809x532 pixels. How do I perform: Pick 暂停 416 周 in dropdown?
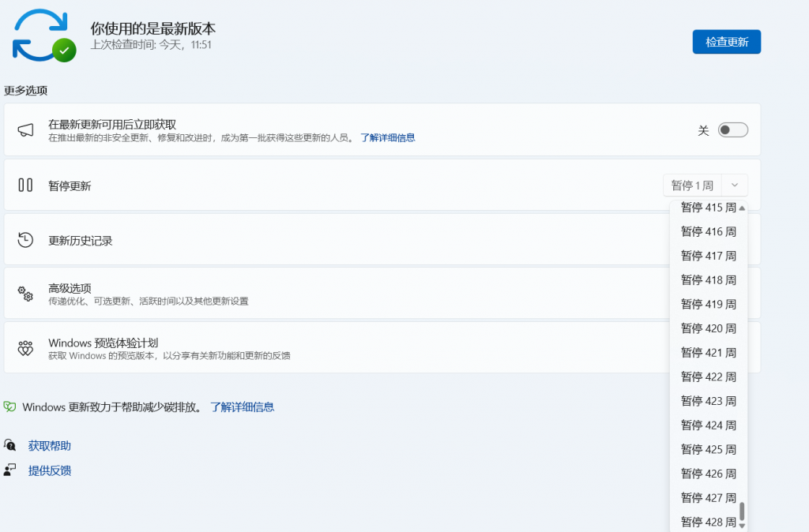[x=708, y=231]
